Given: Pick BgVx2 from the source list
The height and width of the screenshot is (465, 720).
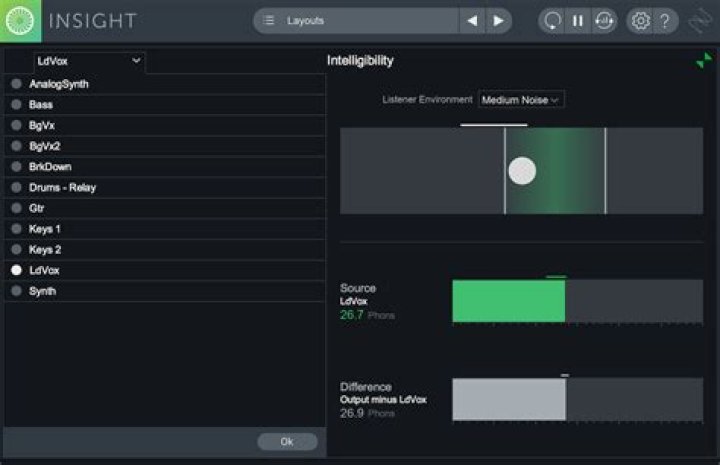Looking at the screenshot, I should (16, 146).
